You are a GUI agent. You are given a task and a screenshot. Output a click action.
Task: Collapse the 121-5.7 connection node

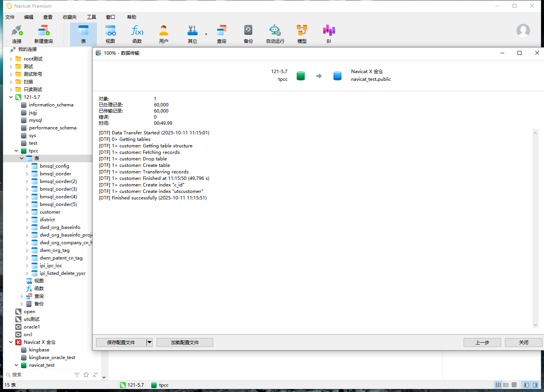click(11, 97)
